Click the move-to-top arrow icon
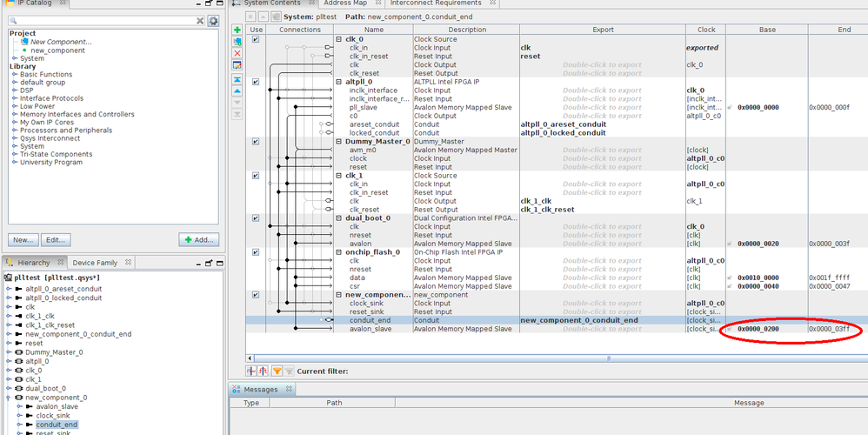 237,78
